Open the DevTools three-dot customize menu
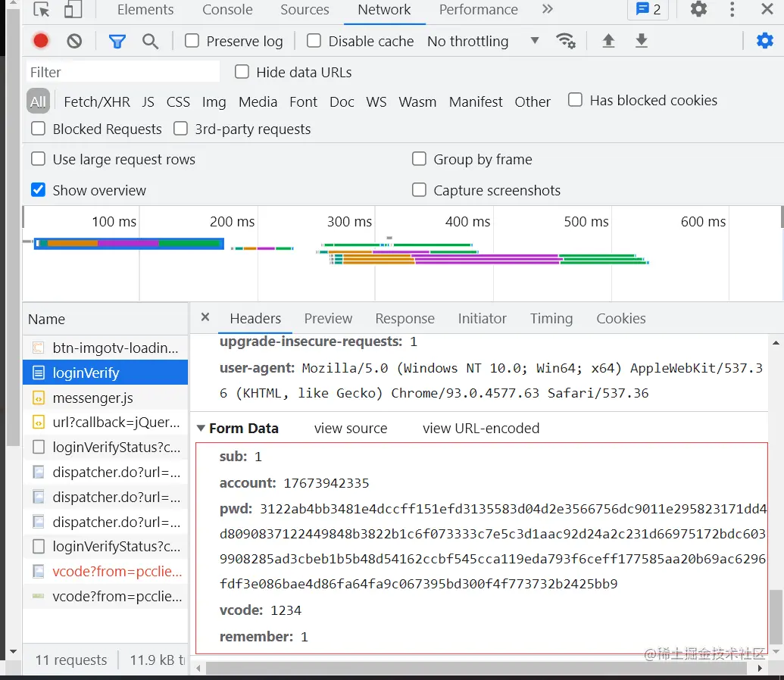Screen dimensions: 784x680 [x=732, y=9]
